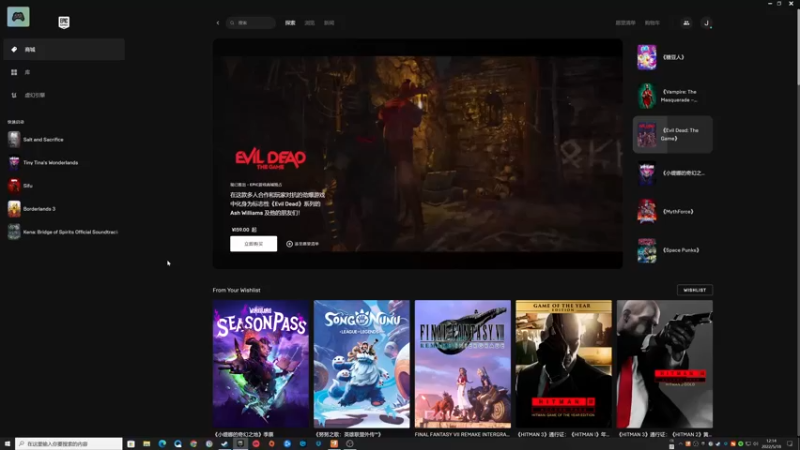Open the Unreal Engine (虚幻引擎) sidebar item
Image resolution: width=800 pixels, height=450 pixels.
[64, 95]
